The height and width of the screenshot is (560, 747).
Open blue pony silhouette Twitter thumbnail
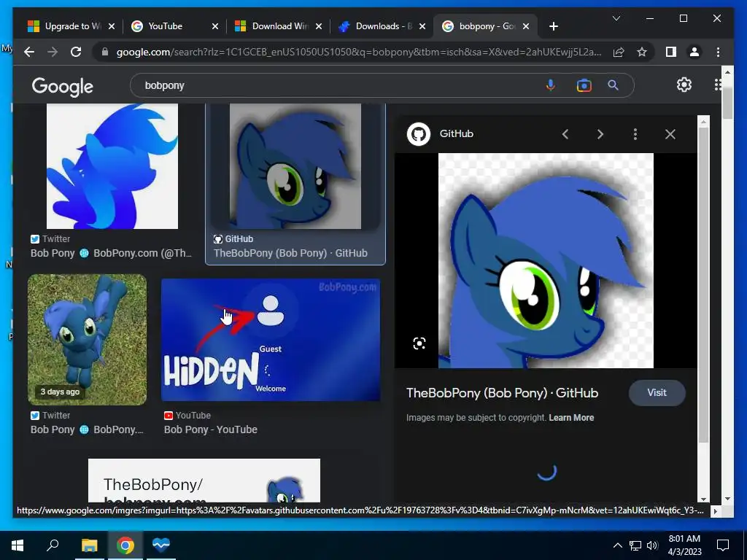coord(112,166)
